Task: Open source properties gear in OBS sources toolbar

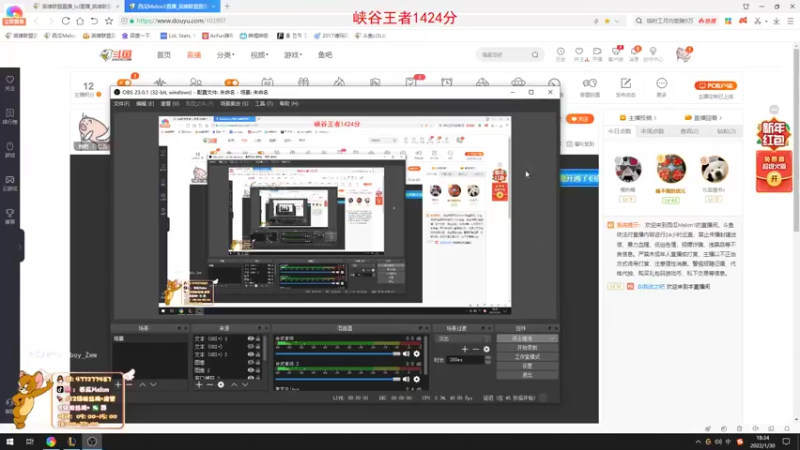Action: pyautogui.click(x=221, y=384)
